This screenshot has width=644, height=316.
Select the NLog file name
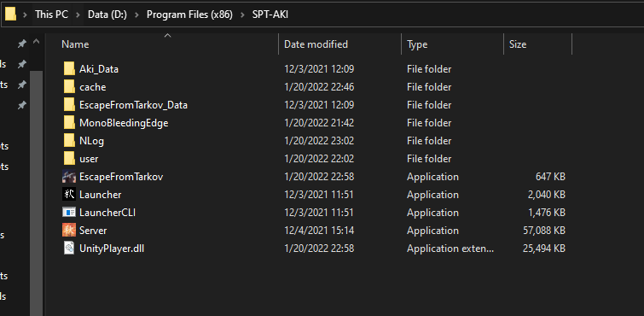coord(91,141)
